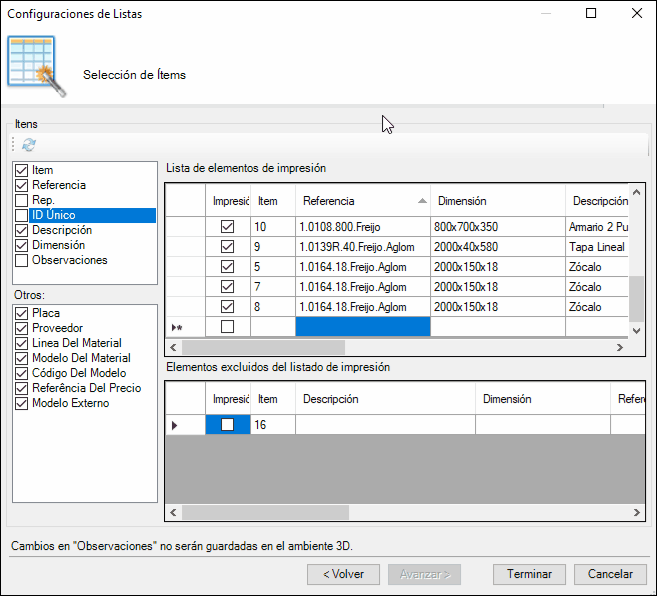This screenshot has width=657, height=596.
Task: Click right arrow of print list horizontal scrollbar
Action: pos(620,347)
